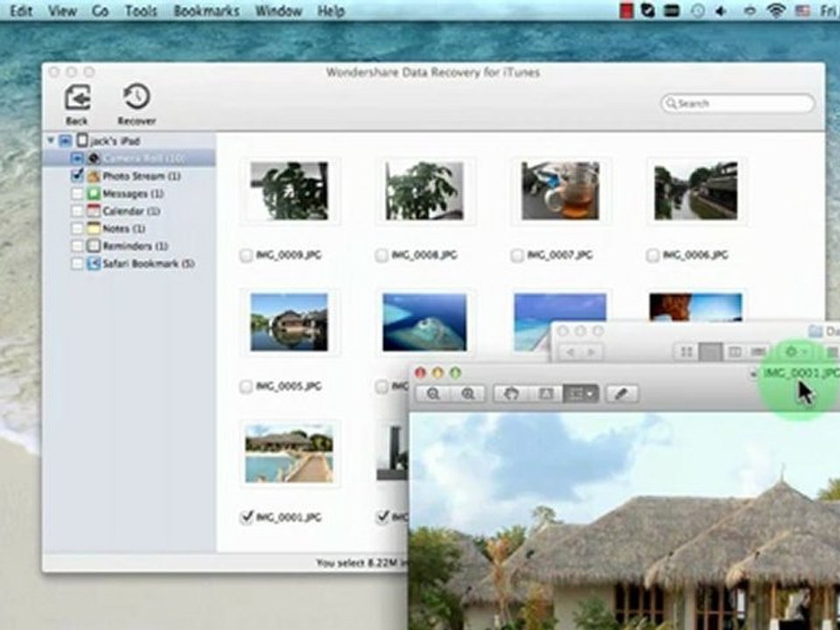Uncheck the IMG_0001.JPG checkbox
Image resolution: width=840 pixels, height=630 pixels.
pyautogui.click(x=247, y=517)
